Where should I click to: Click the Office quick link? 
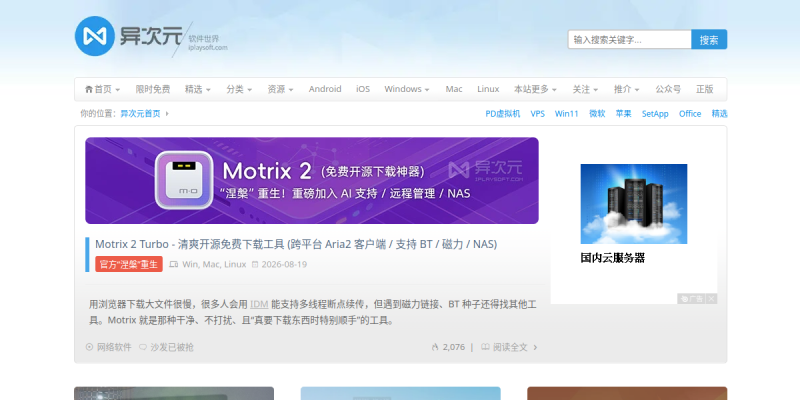690,114
